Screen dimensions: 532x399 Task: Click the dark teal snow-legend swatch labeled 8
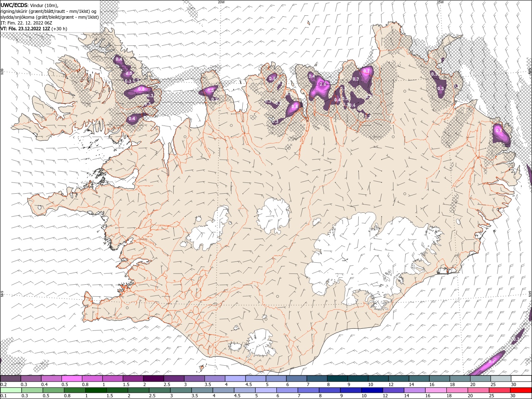[x=337, y=379]
